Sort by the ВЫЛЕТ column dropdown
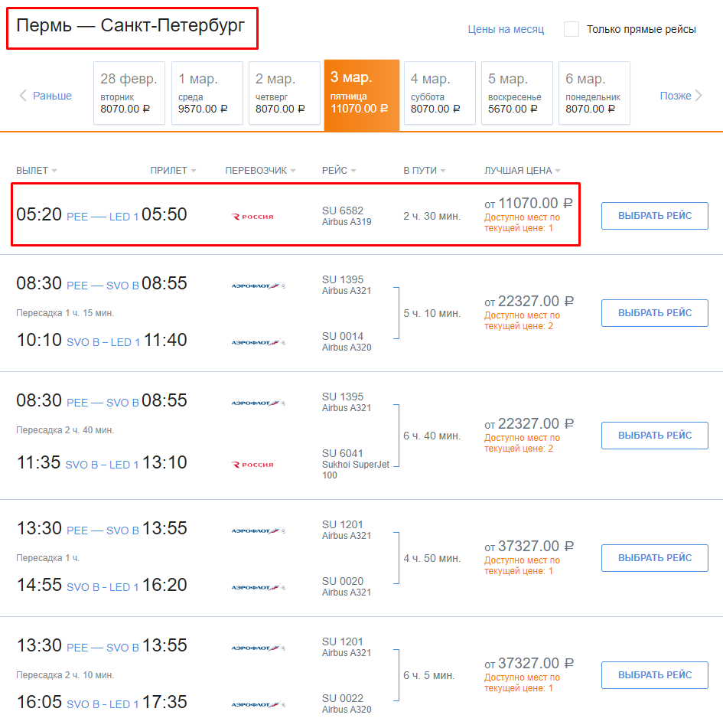Image resolution: width=723 pixels, height=728 pixels. click(36, 171)
